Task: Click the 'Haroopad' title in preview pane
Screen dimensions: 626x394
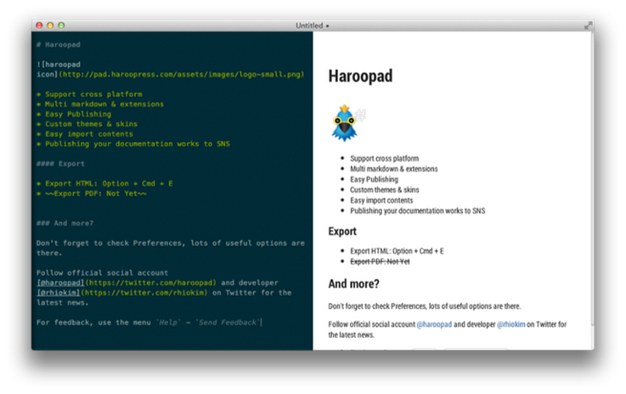Action: [x=360, y=76]
